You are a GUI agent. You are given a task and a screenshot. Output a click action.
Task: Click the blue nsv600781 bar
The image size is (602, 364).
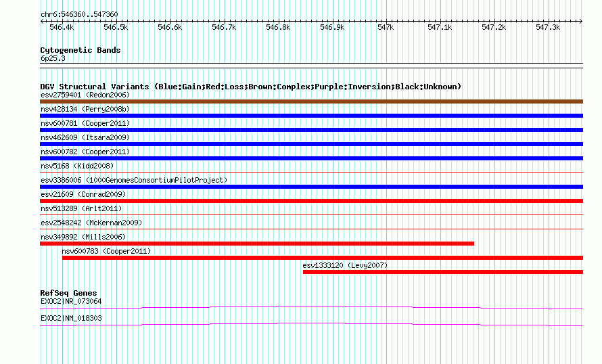click(x=311, y=130)
